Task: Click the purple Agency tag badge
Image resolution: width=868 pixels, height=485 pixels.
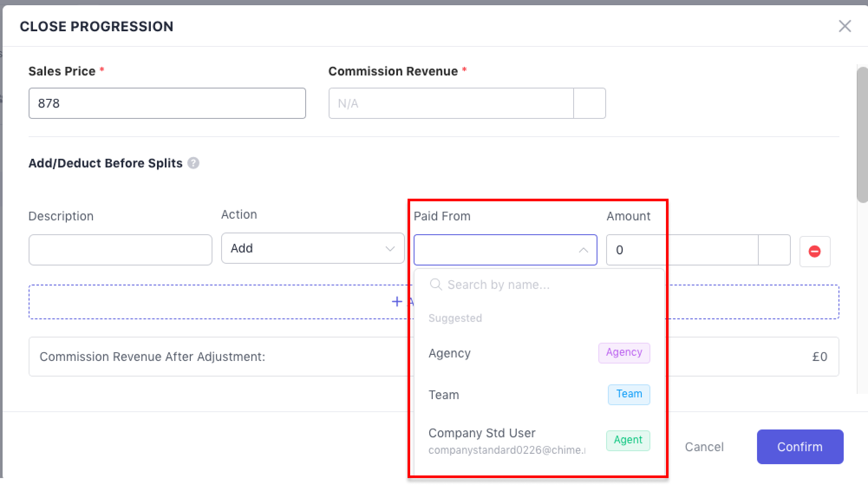Action: click(x=624, y=353)
